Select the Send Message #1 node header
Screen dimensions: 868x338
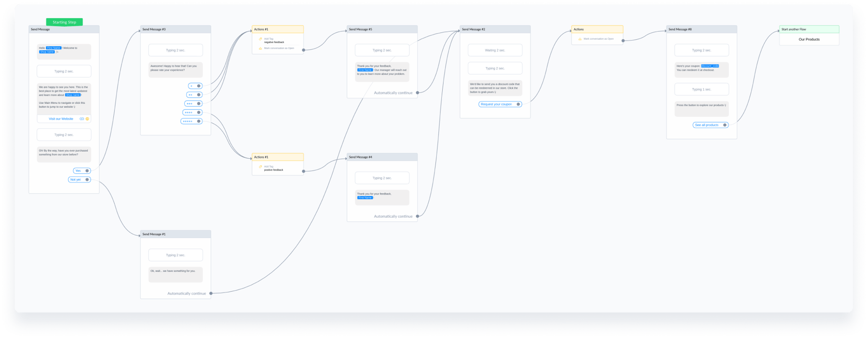[176, 234]
